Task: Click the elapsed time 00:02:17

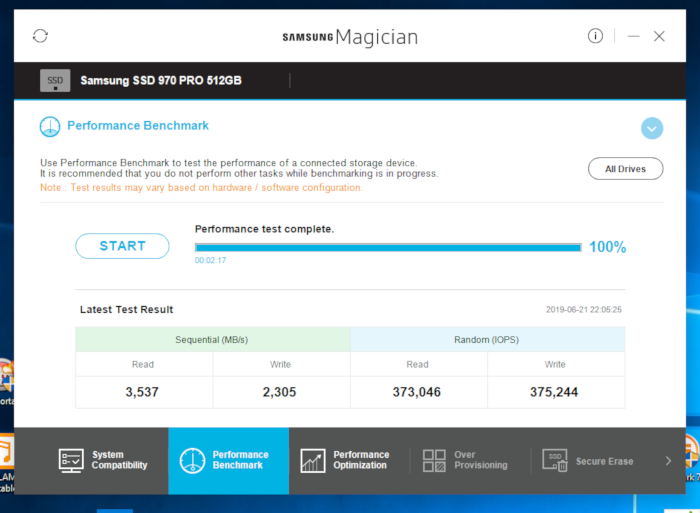Action: (210, 260)
